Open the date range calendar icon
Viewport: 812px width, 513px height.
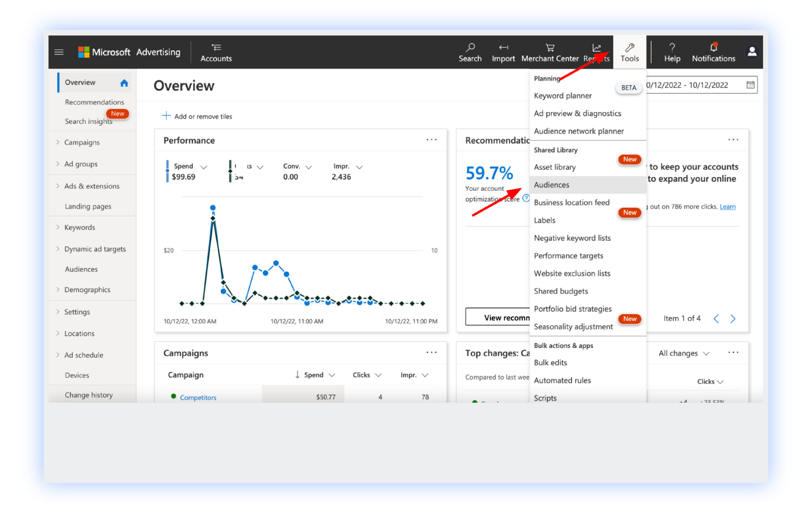[750, 85]
